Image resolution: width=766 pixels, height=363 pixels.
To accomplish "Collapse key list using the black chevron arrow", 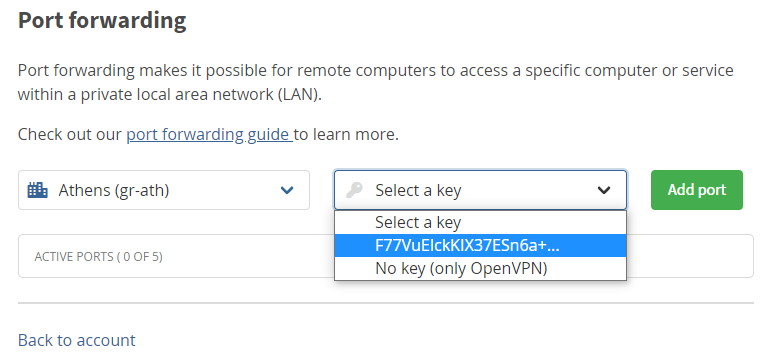I will point(604,190).
